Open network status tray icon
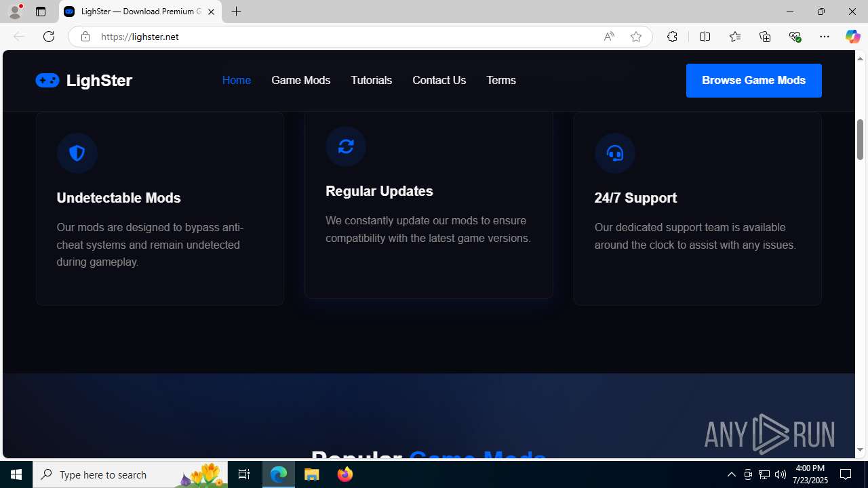The width and height of the screenshot is (868, 488). tap(764, 474)
